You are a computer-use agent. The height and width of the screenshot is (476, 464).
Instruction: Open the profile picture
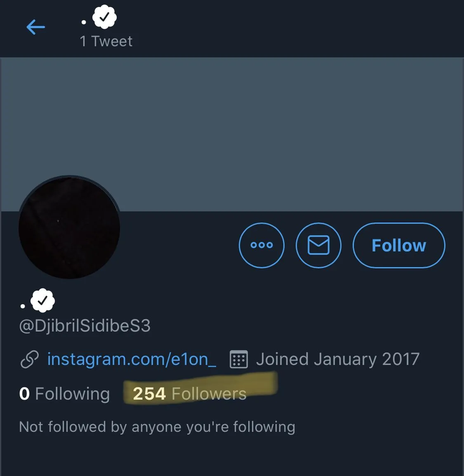click(69, 227)
